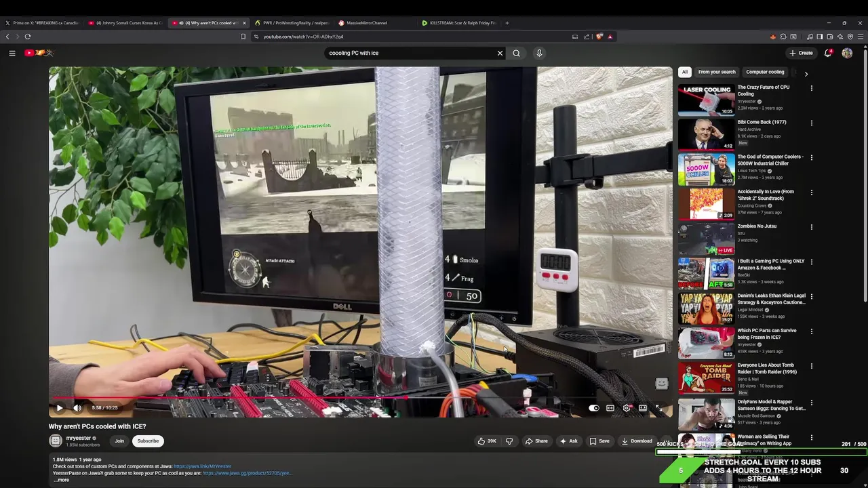Screen dimensions: 868x488
Task: Open Which PC Parts can Survive thumbnail
Action: (x=707, y=343)
